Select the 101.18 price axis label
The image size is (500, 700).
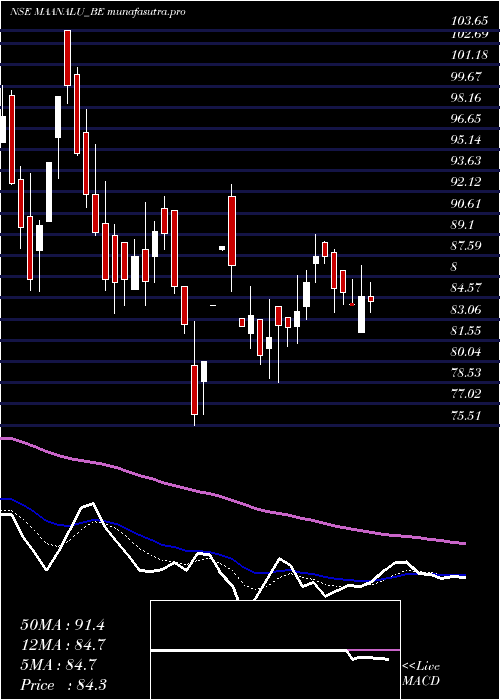pos(467,55)
